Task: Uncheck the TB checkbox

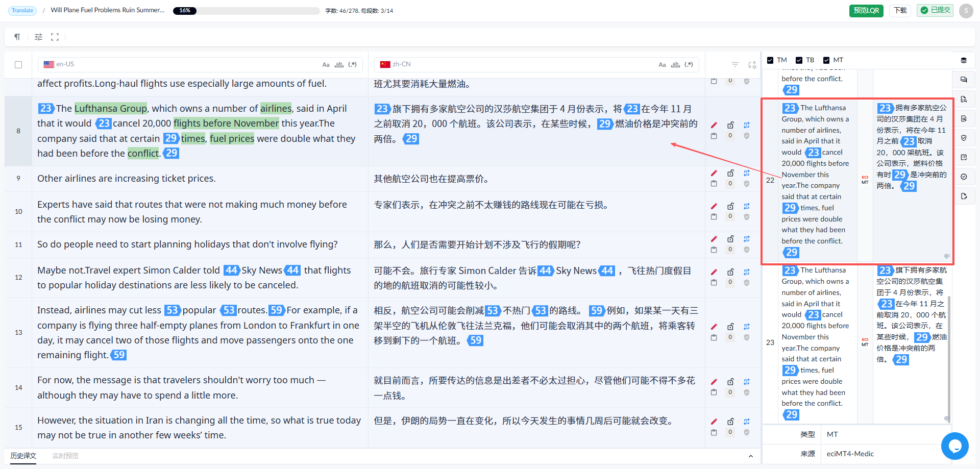Action: pos(799,60)
